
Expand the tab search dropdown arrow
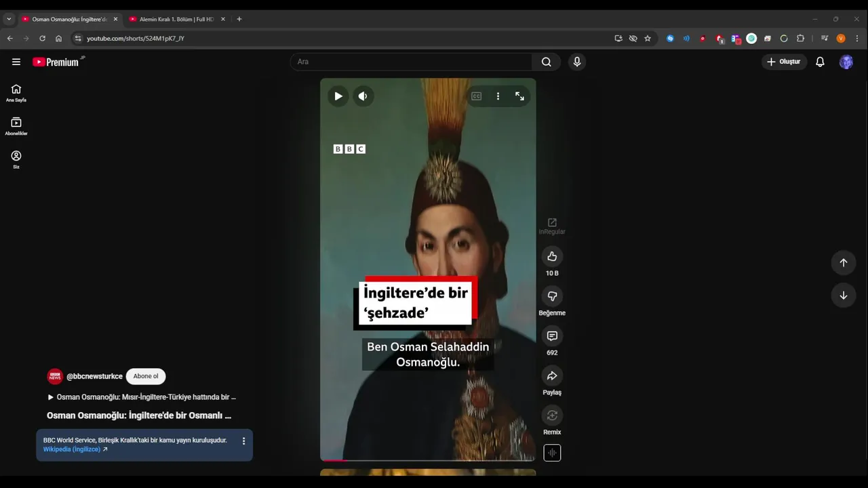[x=9, y=19]
